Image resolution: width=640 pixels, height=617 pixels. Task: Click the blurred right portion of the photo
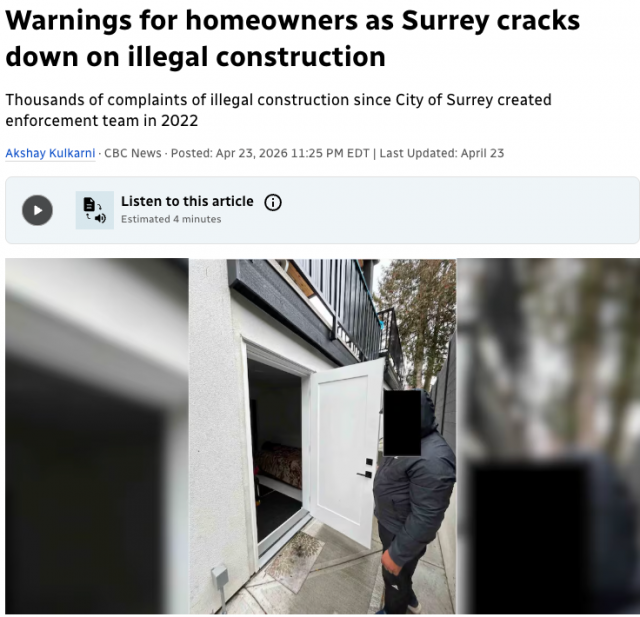coord(548,436)
